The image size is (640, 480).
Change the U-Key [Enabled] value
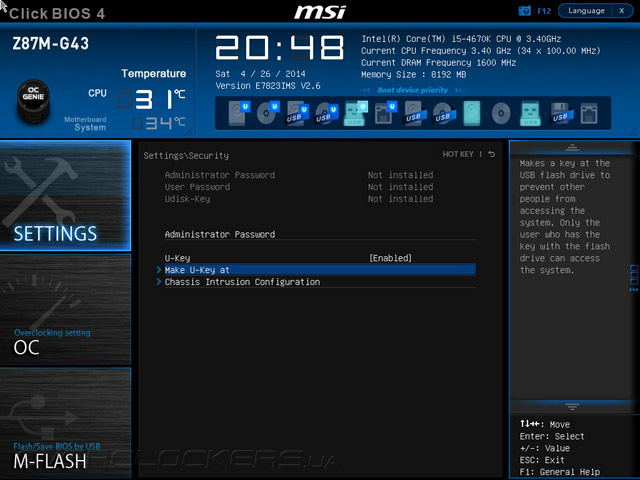(x=391, y=258)
